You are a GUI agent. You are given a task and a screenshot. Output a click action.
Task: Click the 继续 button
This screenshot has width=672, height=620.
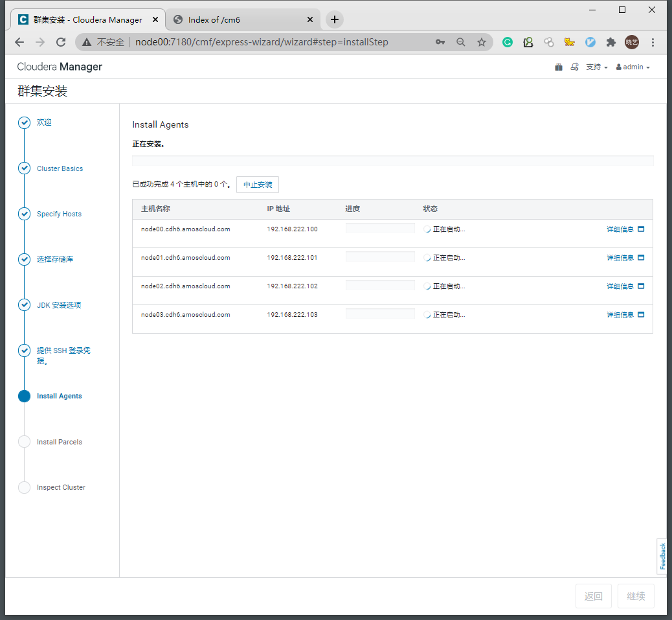636,596
